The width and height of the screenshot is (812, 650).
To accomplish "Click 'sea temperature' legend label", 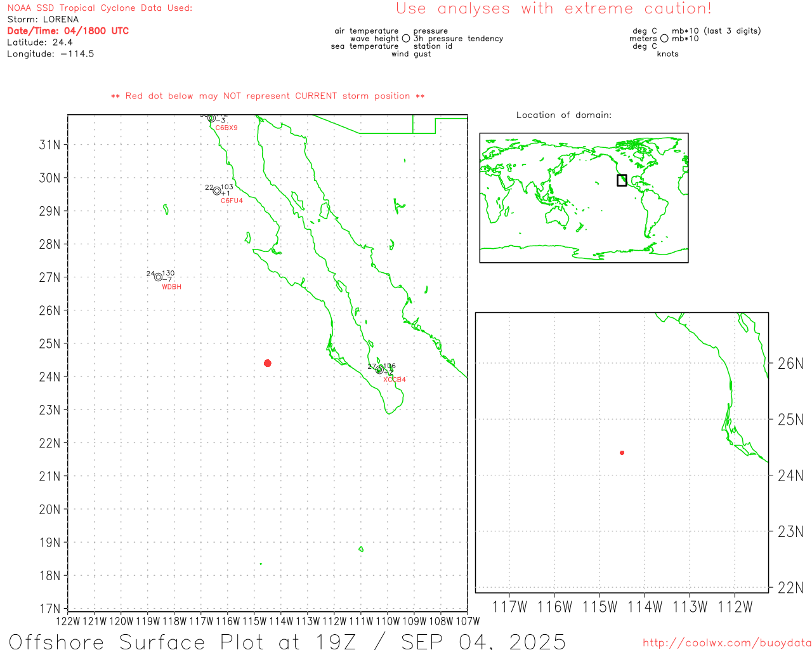I will pos(365,46).
